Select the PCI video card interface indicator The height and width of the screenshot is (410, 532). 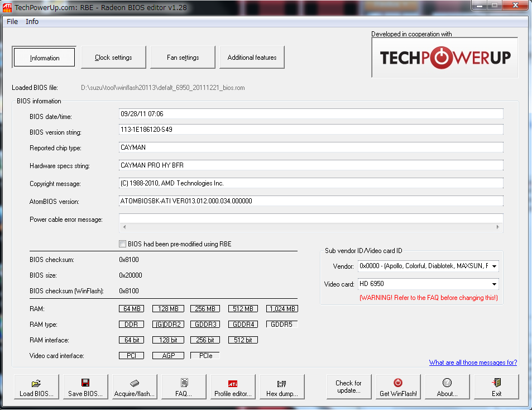tap(132, 355)
